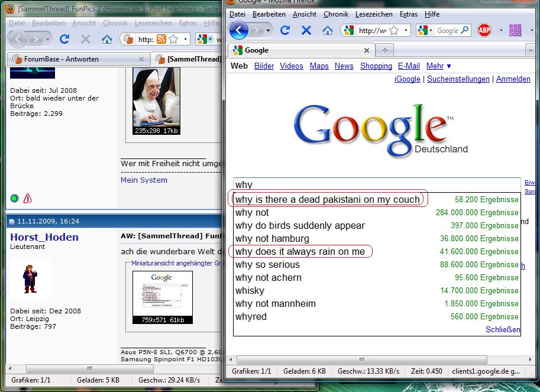Close the ForumBase - Antworten tab

coord(141,59)
